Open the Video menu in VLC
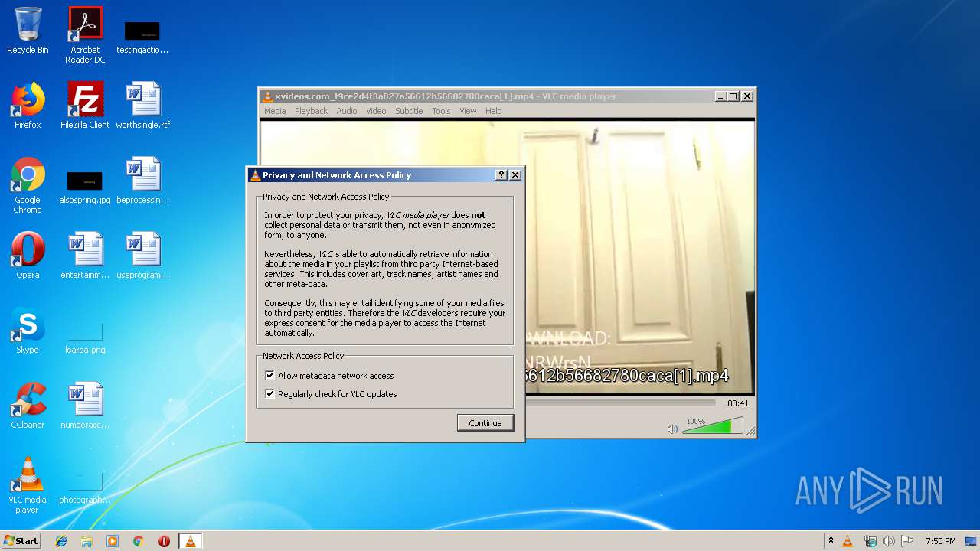 point(376,111)
